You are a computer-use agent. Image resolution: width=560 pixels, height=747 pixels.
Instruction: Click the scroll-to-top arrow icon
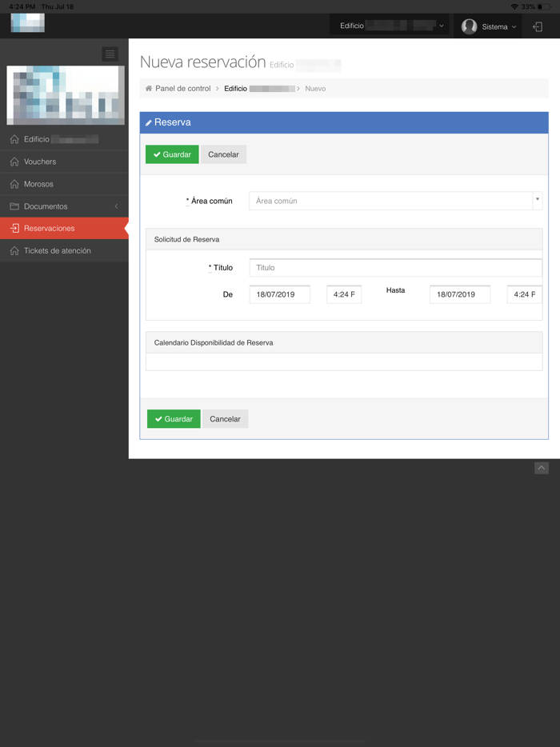click(542, 469)
